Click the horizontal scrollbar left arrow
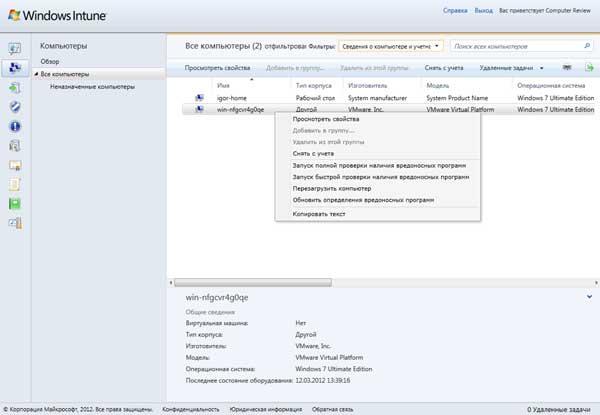 pyautogui.click(x=171, y=283)
